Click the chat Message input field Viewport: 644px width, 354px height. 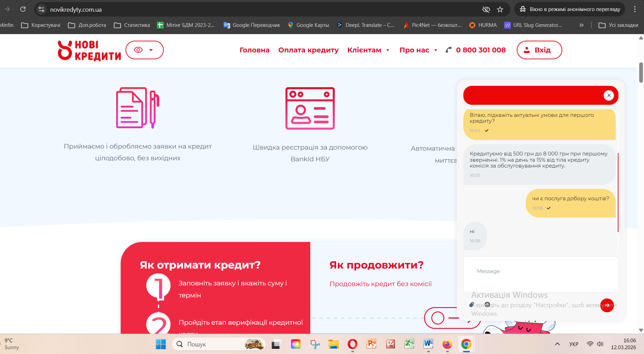tap(541, 274)
